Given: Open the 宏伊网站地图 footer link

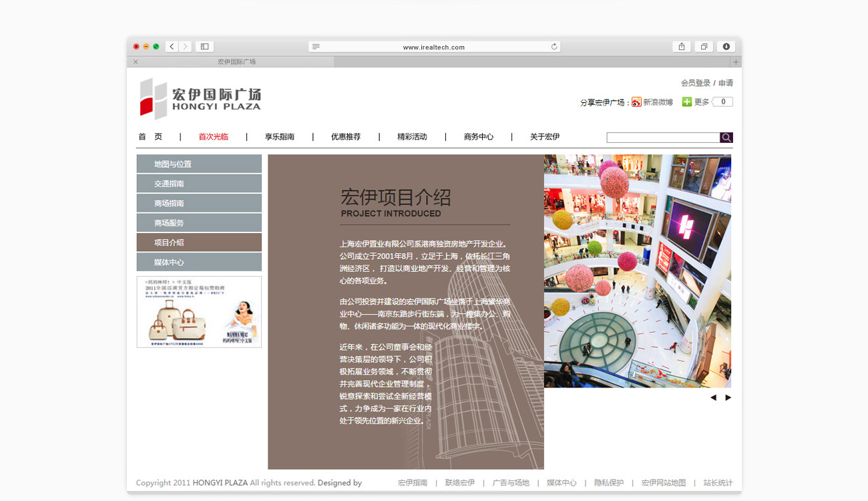Looking at the screenshot, I should point(664,483).
